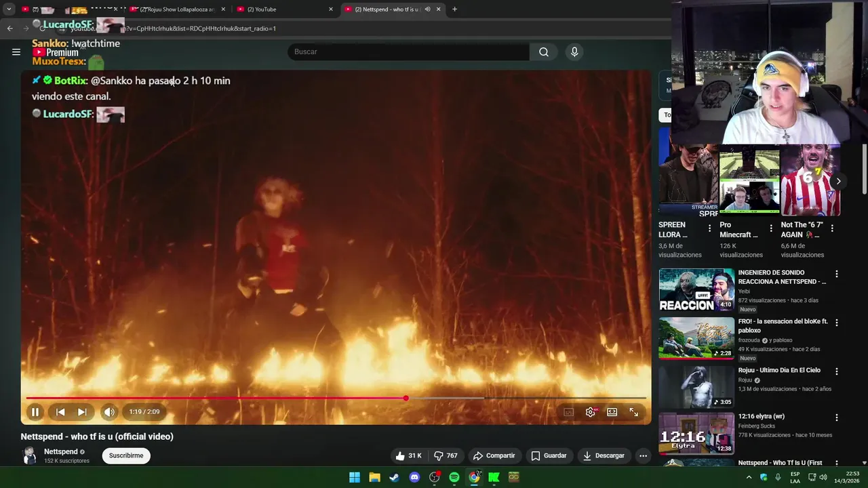
Task: Switch to the Rojuu Show Lollapalooza tab
Action: coord(178,9)
